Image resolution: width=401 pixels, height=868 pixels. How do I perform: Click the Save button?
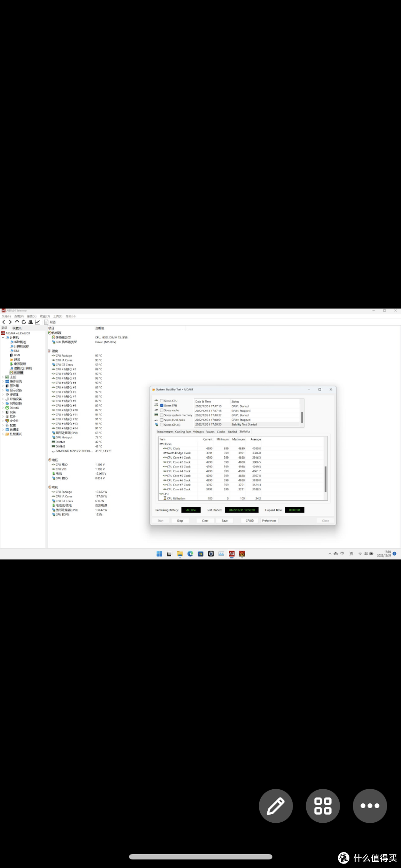tap(225, 521)
